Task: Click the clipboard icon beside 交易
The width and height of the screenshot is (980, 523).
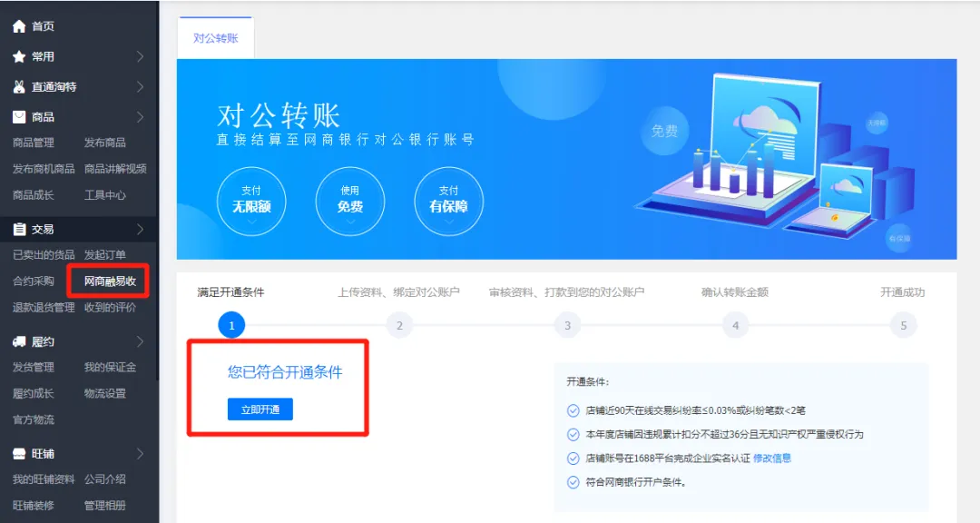Action: (x=19, y=230)
